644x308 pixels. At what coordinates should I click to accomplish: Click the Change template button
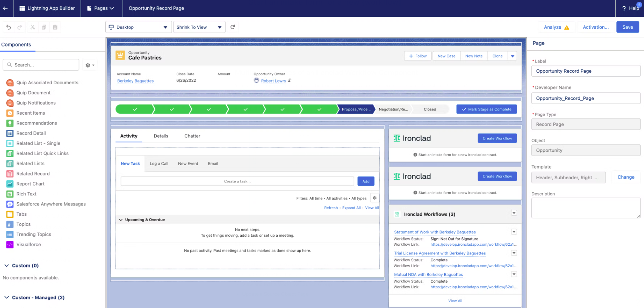(x=626, y=177)
